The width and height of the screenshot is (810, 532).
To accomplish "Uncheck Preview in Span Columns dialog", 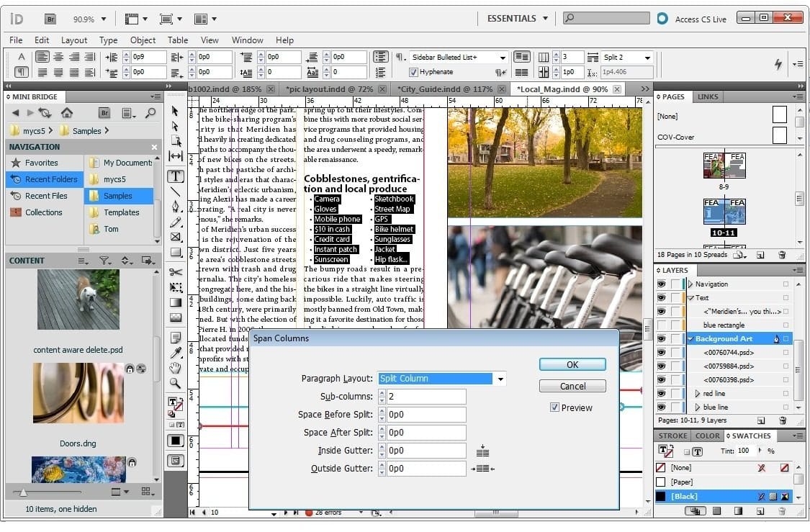I will point(554,407).
